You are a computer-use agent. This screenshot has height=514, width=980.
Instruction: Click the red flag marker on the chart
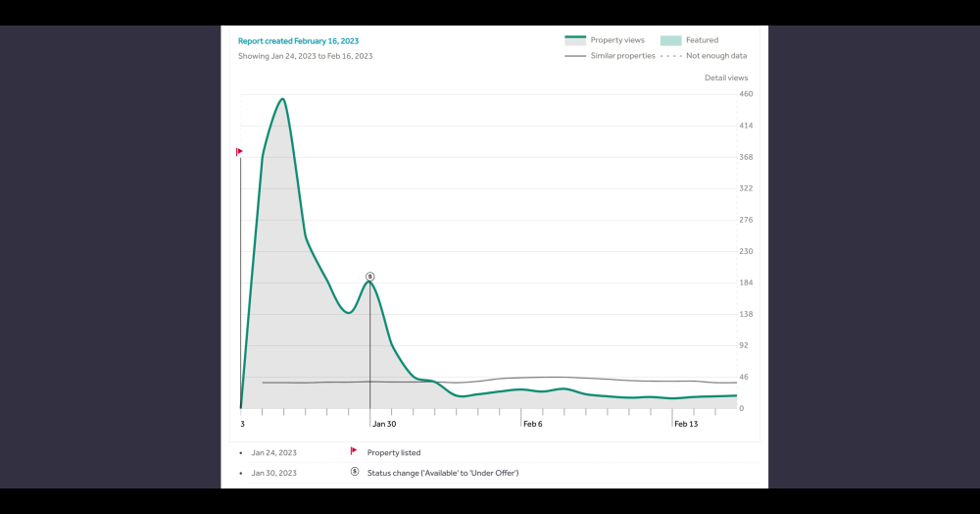(x=240, y=152)
